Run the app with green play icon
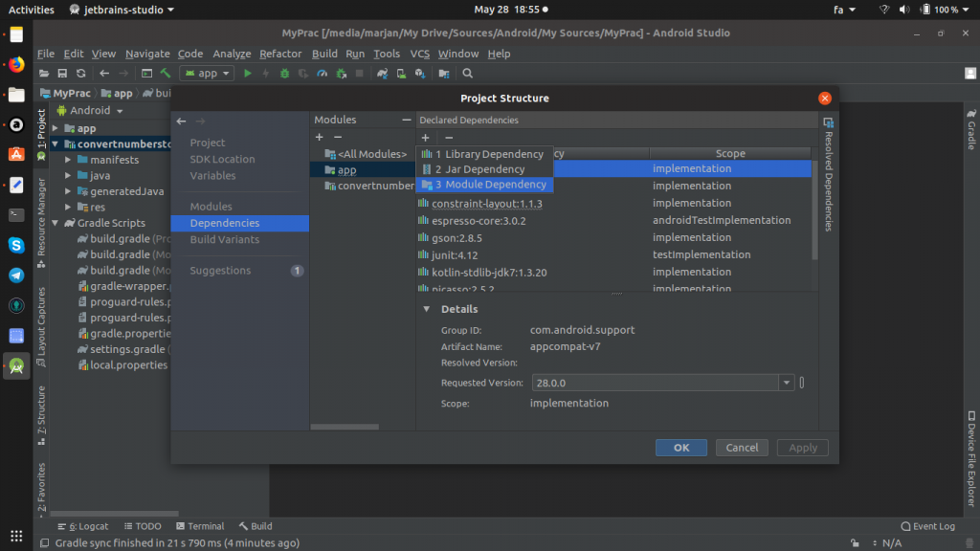The image size is (980, 551). [x=248, y=74]
